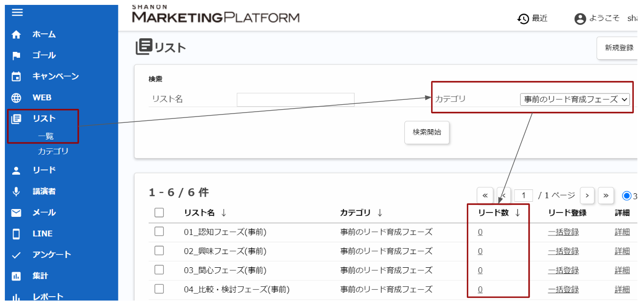Open LINE in the sidebar
Image resolution: width=644 pixels, height=303 pixels.
pos(43,233)
